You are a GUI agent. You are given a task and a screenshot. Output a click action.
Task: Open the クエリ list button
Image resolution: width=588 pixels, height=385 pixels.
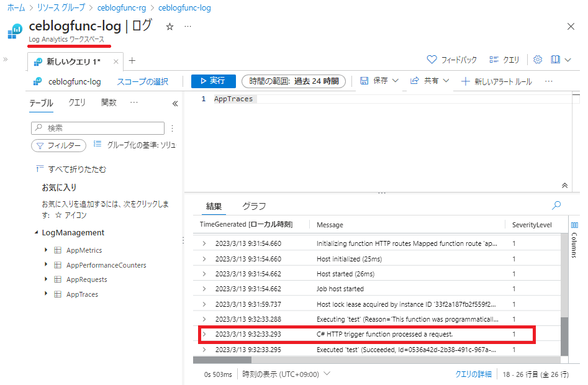coord(504,60)
